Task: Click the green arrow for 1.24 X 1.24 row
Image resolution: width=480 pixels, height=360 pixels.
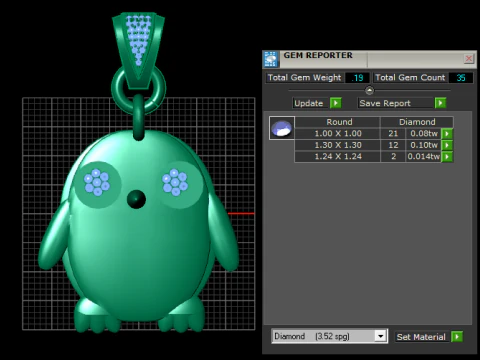Action: coord(447,156)
